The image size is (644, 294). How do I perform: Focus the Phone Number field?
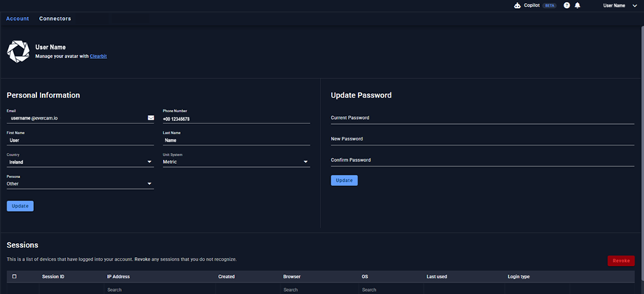point(236,119)
